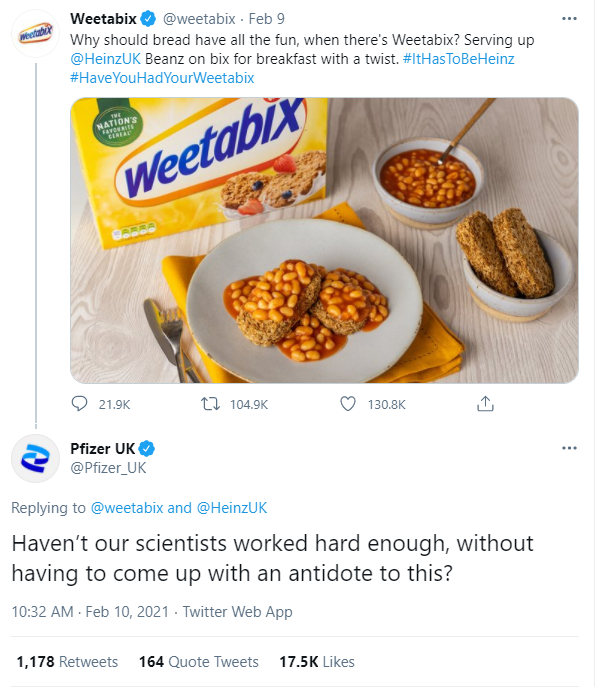Image resolution: width=603 pixels, height=687 pixels.
Task: Visit @HeinzUK mention in Weetabix tweet text
Action: 104,58
